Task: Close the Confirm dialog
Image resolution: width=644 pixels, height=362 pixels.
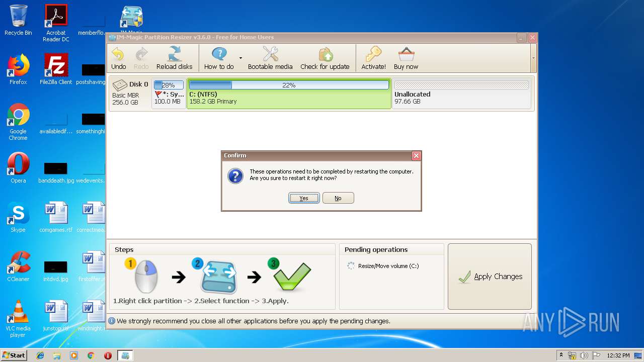Action: (416, 156)
